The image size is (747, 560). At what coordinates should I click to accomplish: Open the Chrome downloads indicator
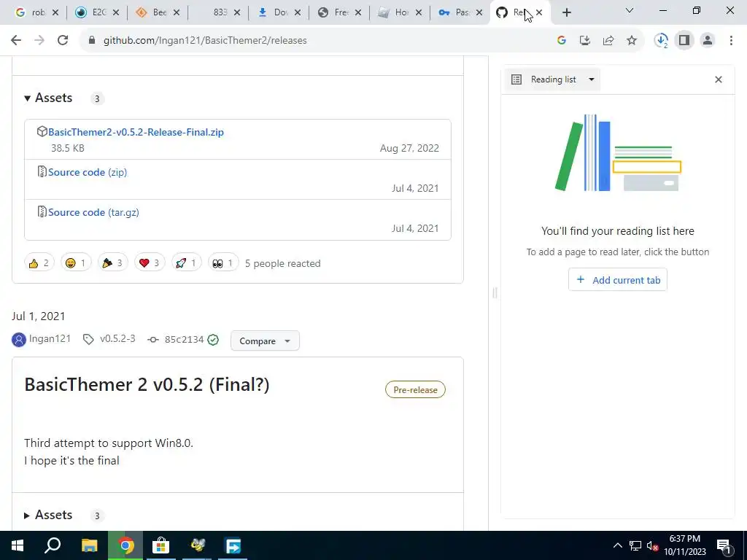(661, 41)
